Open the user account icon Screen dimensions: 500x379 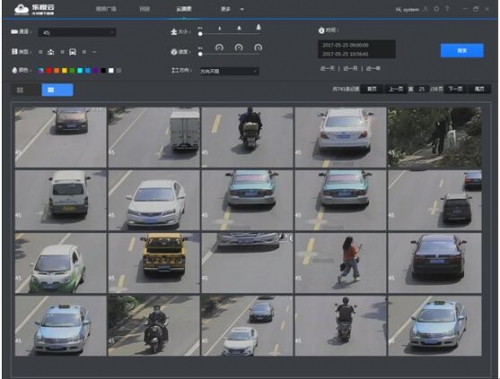coord(426,9)
